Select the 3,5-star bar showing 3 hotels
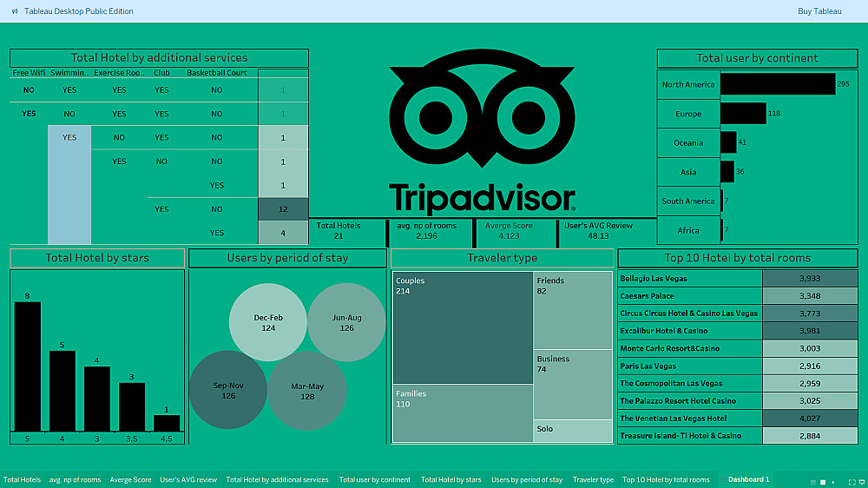The width and height of the screenshot is (868, 488). [x=132, y=407]
